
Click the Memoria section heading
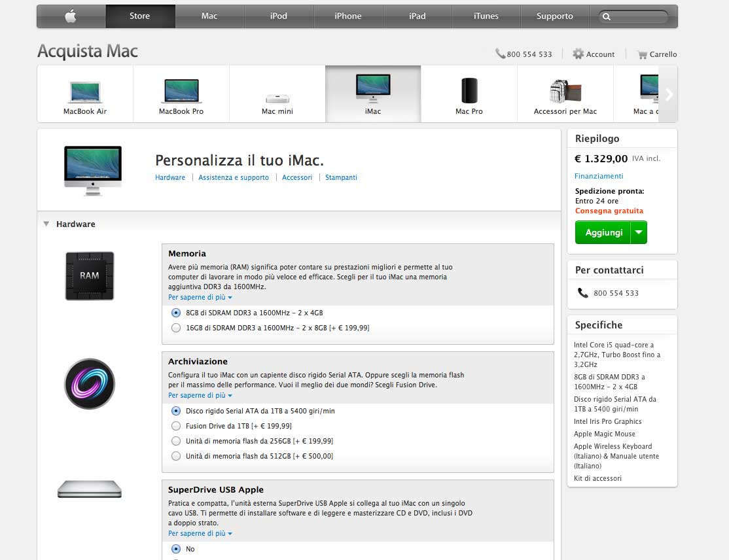tap(187, 254)
